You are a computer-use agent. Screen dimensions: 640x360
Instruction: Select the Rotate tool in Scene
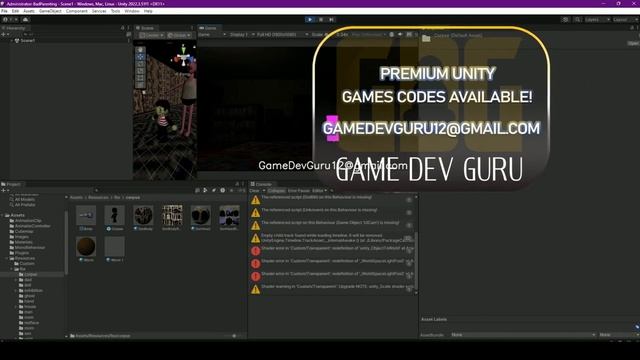pos(140,64)
